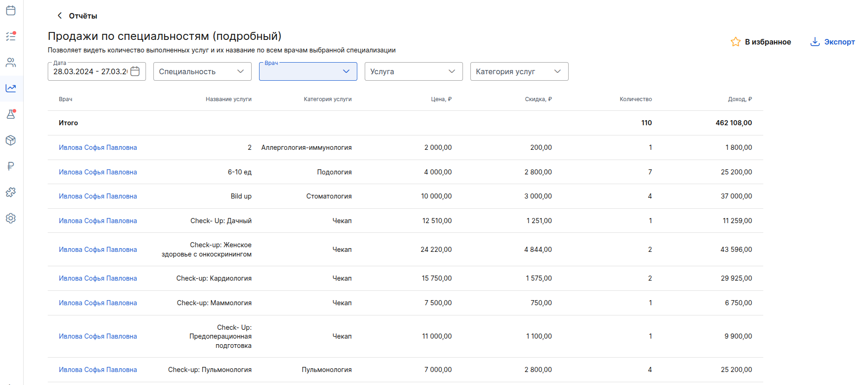Select the total income value 462 108,00
The height and width of the screenshot is (385, 868).
(734, 123)
